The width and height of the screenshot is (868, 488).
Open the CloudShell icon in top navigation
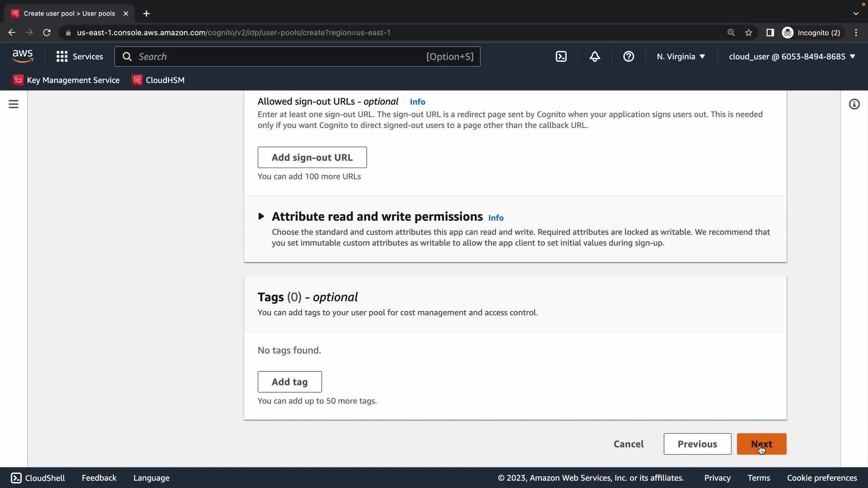pyautogui.click(x=561, y=56)
